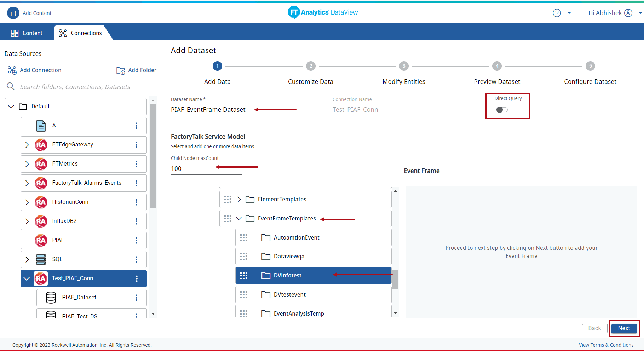Go to step 3 Modify Entities

point(404,66)
